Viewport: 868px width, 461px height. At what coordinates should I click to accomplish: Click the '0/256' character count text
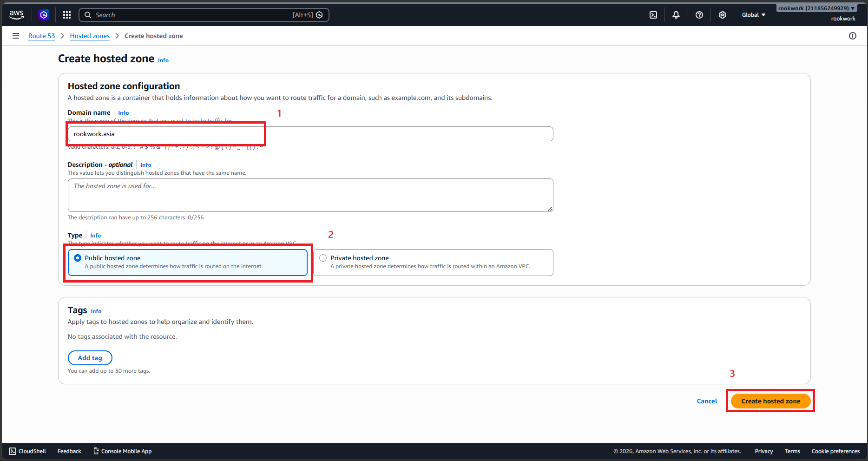(196, 217)
